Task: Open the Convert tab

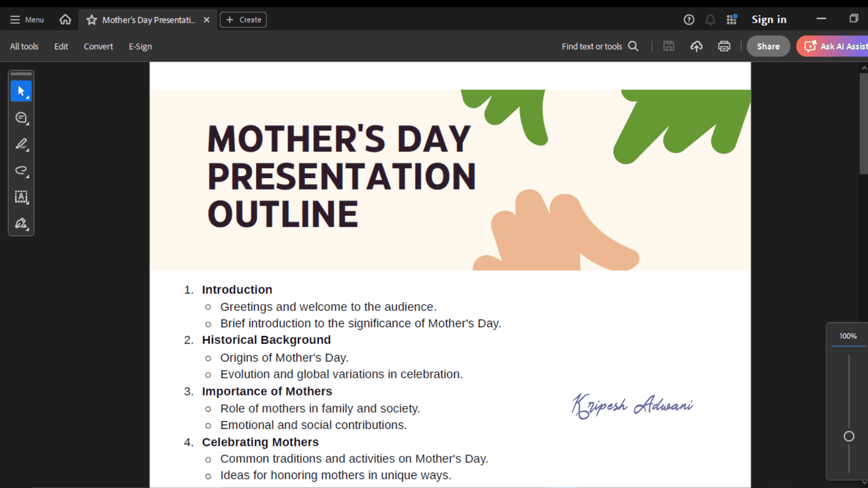Action: coord(98,47)
